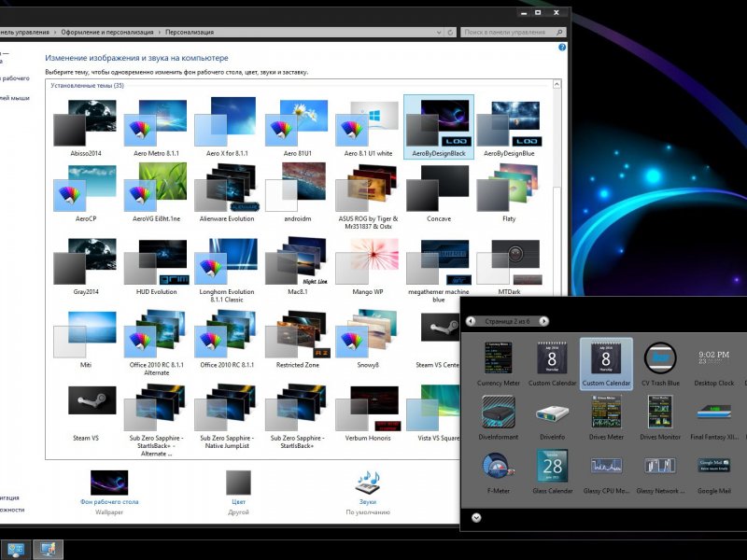The width and height of the screenshot is (747, 560).
Task: Apply the Restricted Zone theme
Action: pyautogui.click(x=297, y=339)
